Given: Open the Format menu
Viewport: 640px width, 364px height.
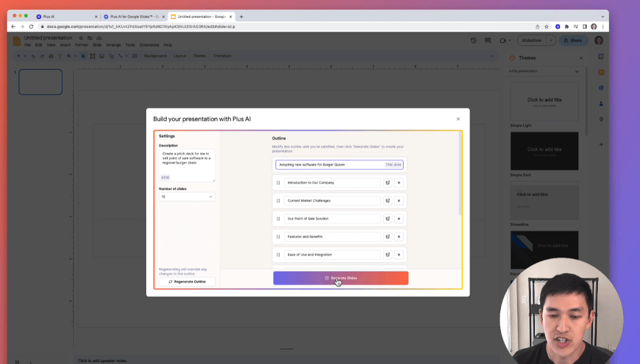Looking at the screenshot, I should coord(81,45).
